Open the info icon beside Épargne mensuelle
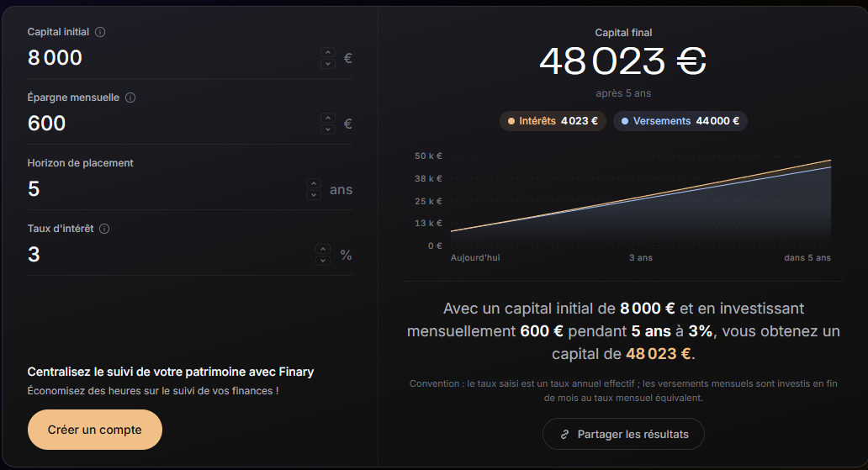Image resolution: width=868 pixels, height=470 pixels. tap(130, 98)
